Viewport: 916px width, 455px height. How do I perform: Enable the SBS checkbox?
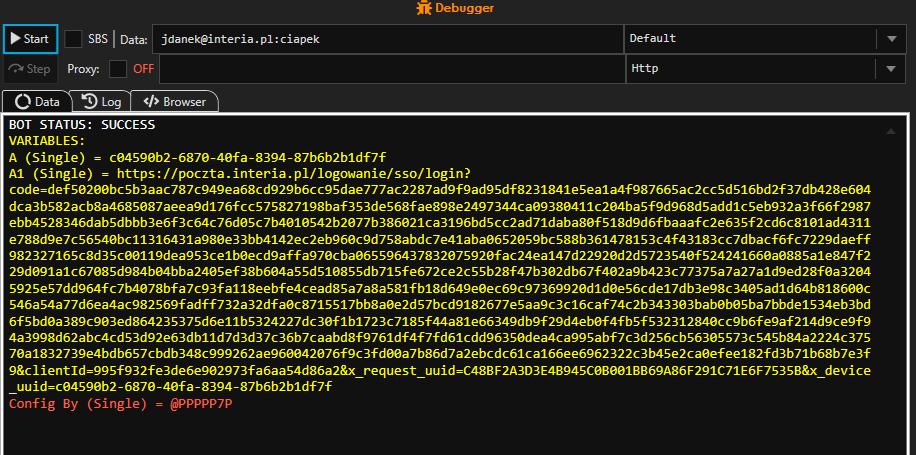[73, 39]
